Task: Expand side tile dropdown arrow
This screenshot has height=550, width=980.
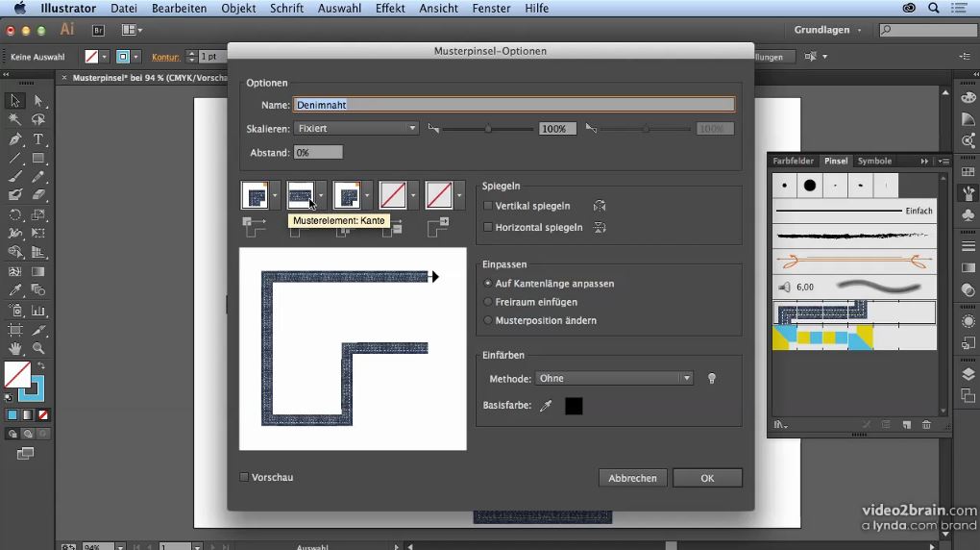Action: [321, 195]
